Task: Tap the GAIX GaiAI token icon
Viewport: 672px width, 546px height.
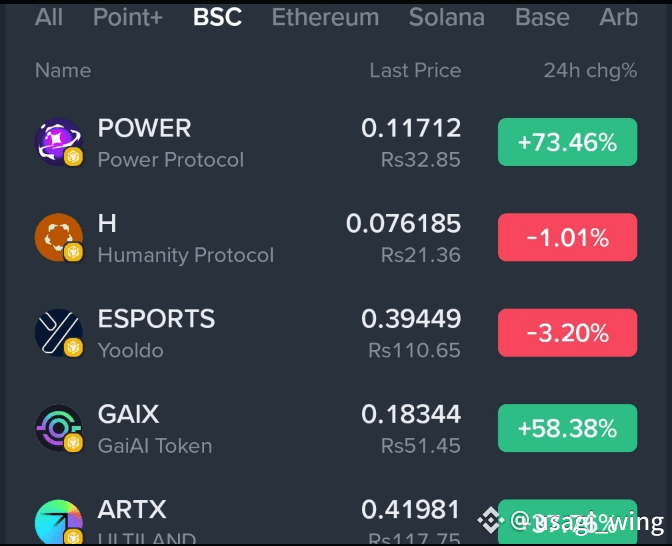Action: (x=59, y=428)
